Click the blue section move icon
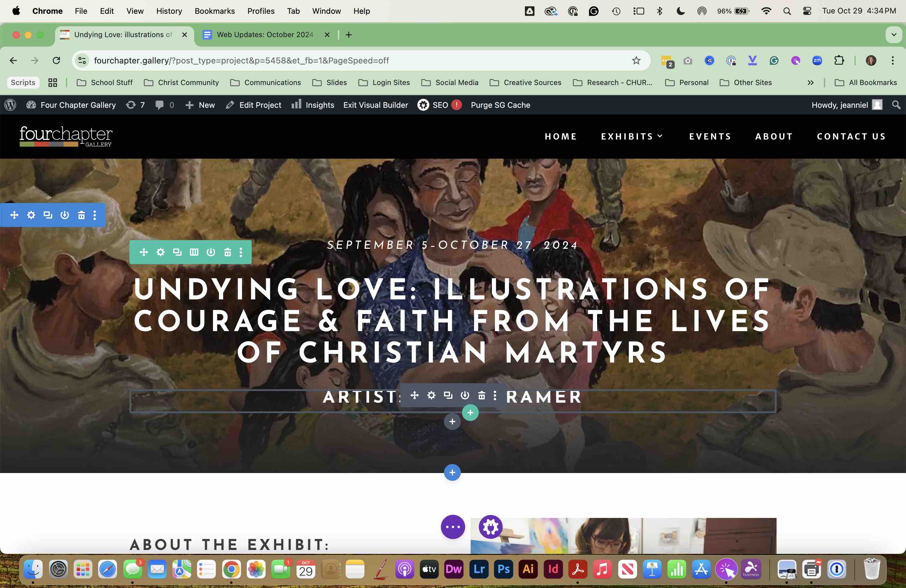Viewport: 906px width, 588px height. pos(14,215)
